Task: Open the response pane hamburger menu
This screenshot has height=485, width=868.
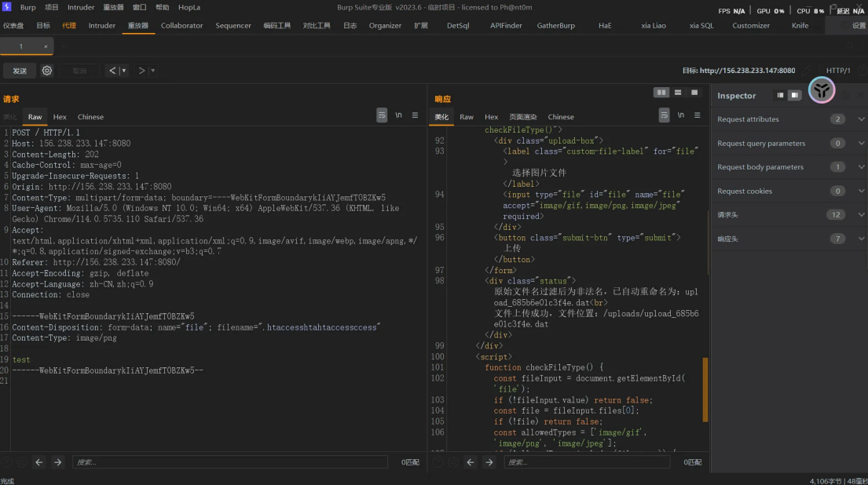Action: pyautogui.click(x=697, y=115)
